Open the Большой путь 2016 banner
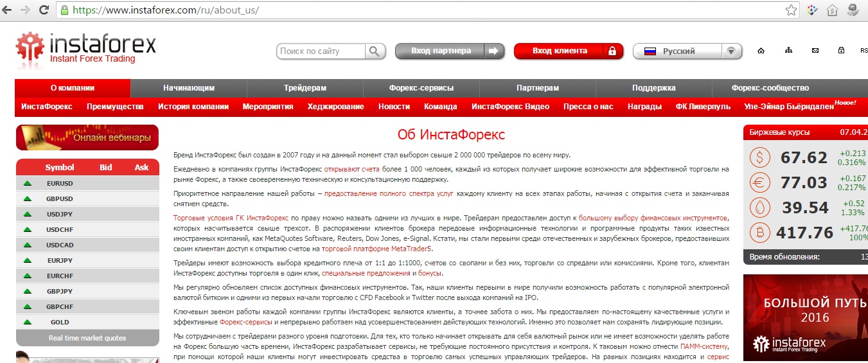The width and height of the screenshot is (868, 363). [x=805, y=317]
